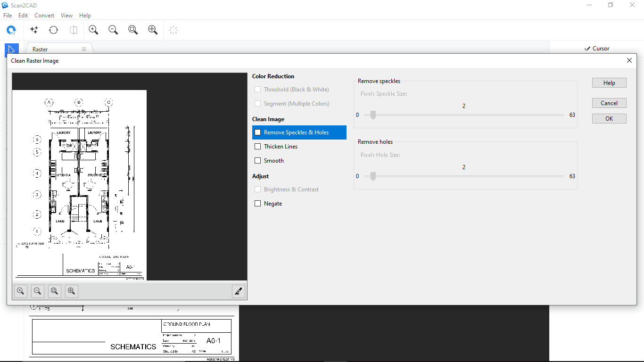
Task: Pick a color with the eyedropper in the dialog
Action: 239,291
